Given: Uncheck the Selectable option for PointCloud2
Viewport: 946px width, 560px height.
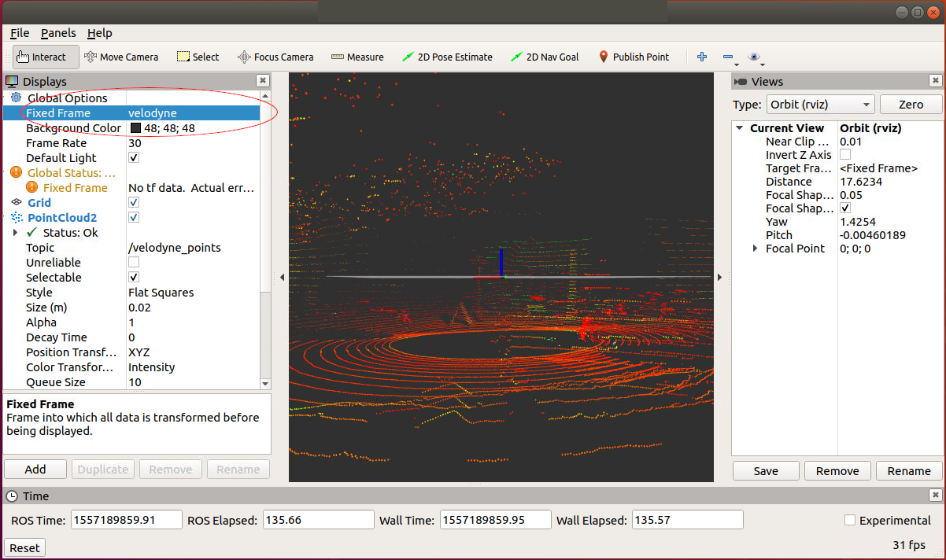Looking at the screenshot, I should coord(132,277).
